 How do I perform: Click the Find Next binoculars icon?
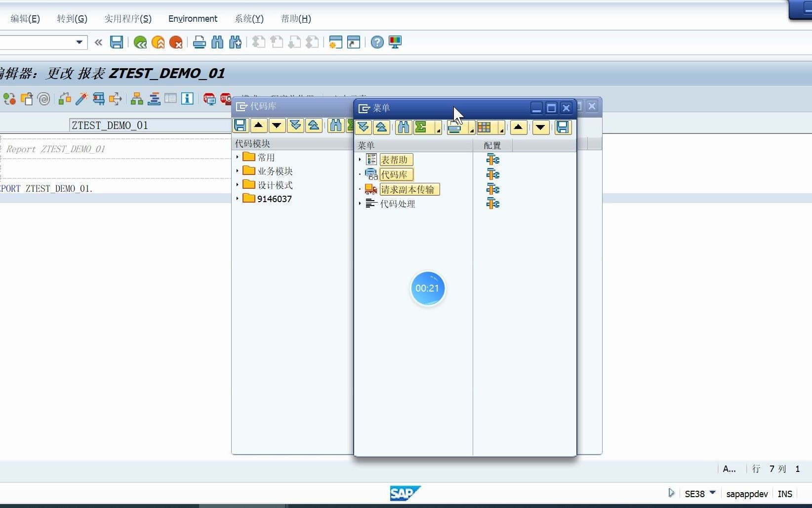pyautogui.click(x=236, y=42)
